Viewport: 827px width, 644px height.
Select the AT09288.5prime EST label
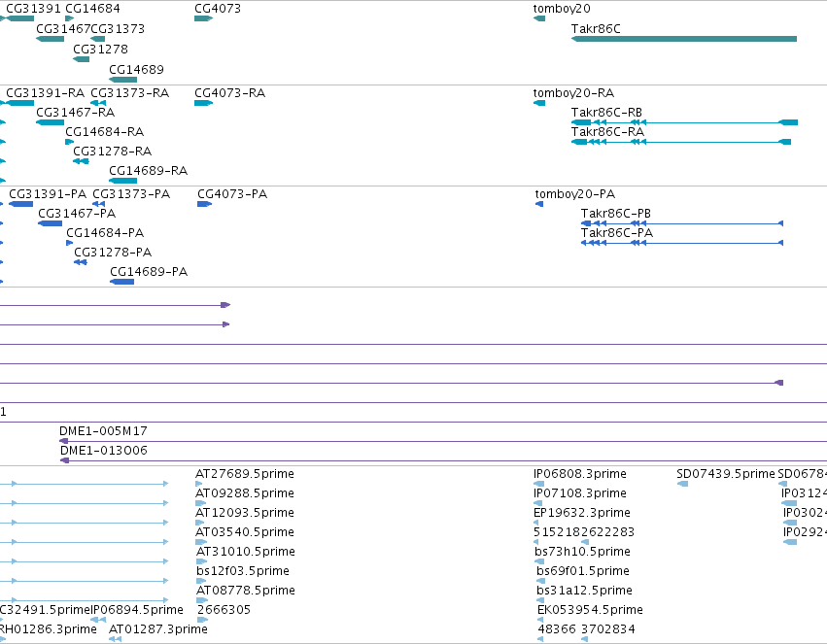245,493
